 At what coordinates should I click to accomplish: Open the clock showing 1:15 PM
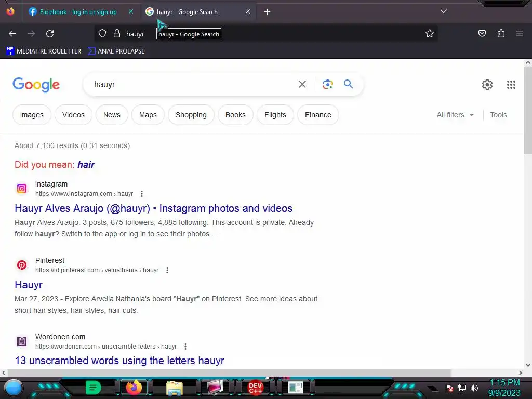[x=504, y=388]
